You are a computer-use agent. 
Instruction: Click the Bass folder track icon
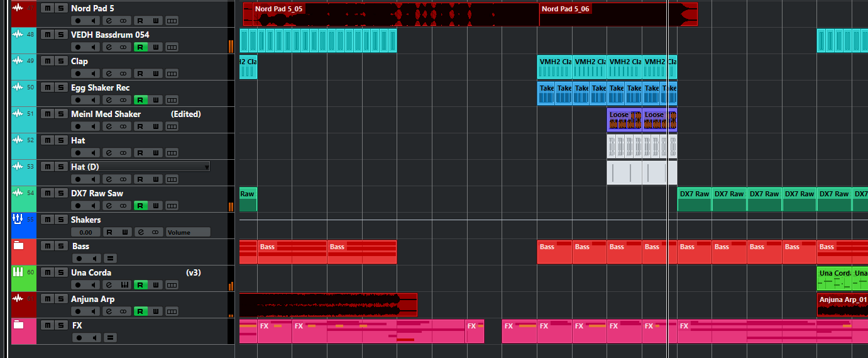click(18, 246)
